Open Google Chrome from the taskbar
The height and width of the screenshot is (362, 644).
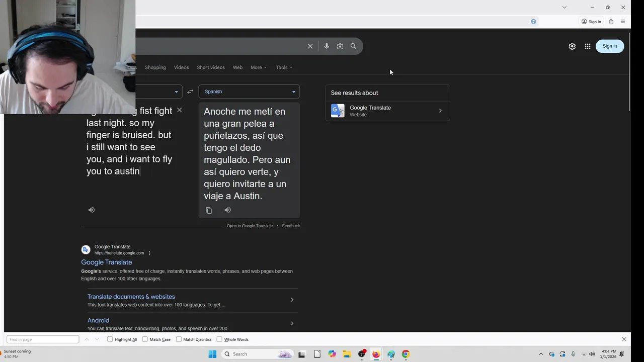(406, 354)
